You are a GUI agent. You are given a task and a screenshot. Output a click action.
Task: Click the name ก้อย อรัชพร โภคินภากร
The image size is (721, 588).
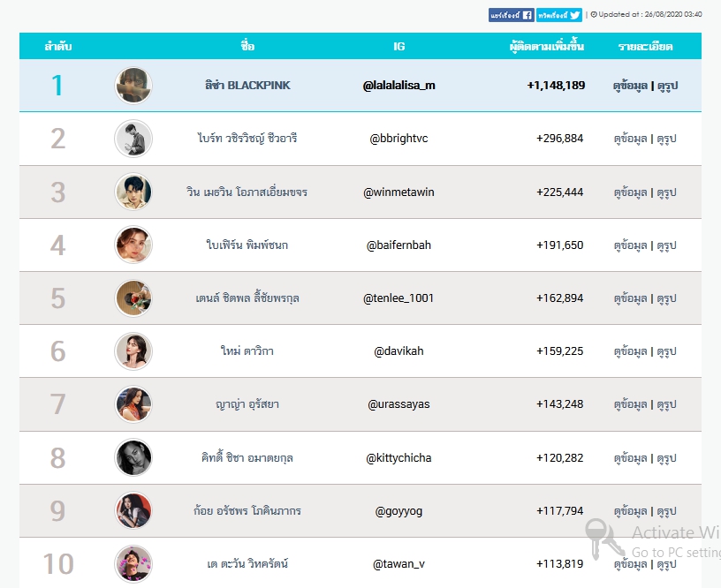247,510
